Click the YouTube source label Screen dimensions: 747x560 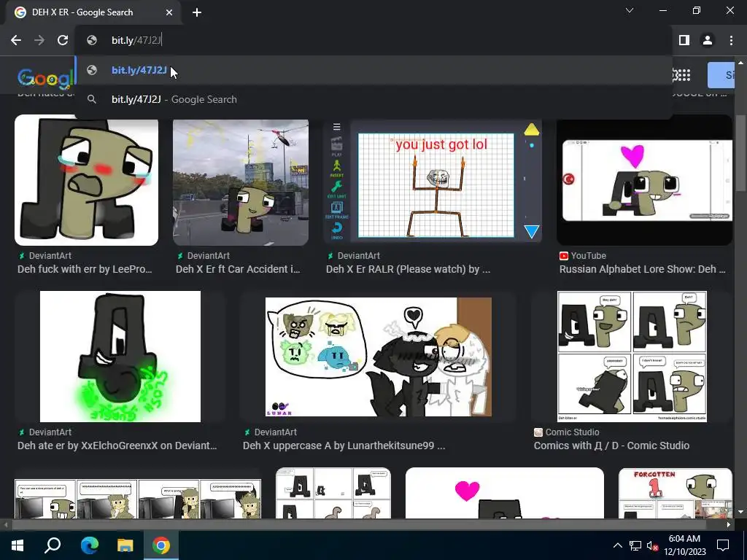click(x=589, y=256)
